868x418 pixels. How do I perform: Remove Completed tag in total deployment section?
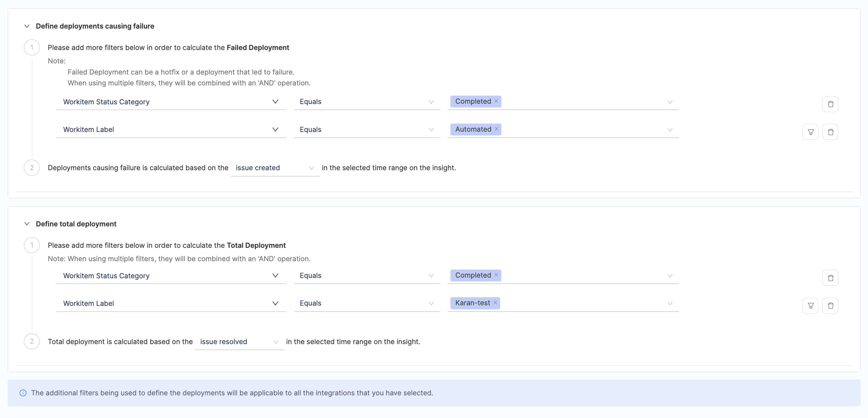tap(496, 275)
